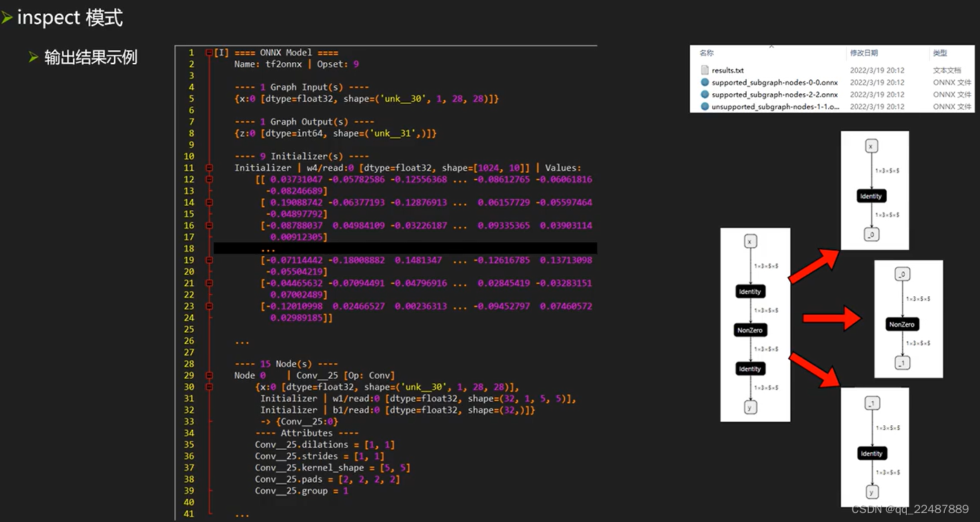Click the unsupported_subgraph-nodes-1-1 file icon
Image resolution: width=980 pixels, height=522 pixels.
[705, 107]
